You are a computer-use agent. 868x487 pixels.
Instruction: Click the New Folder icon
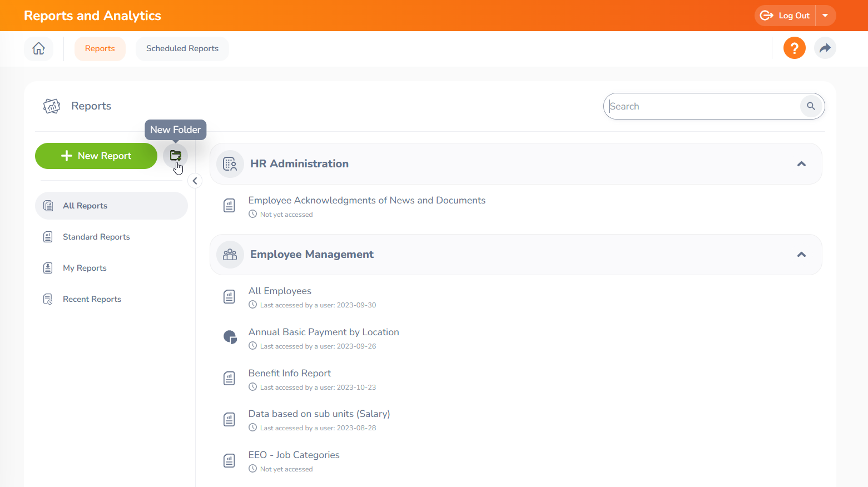point(176,156)
